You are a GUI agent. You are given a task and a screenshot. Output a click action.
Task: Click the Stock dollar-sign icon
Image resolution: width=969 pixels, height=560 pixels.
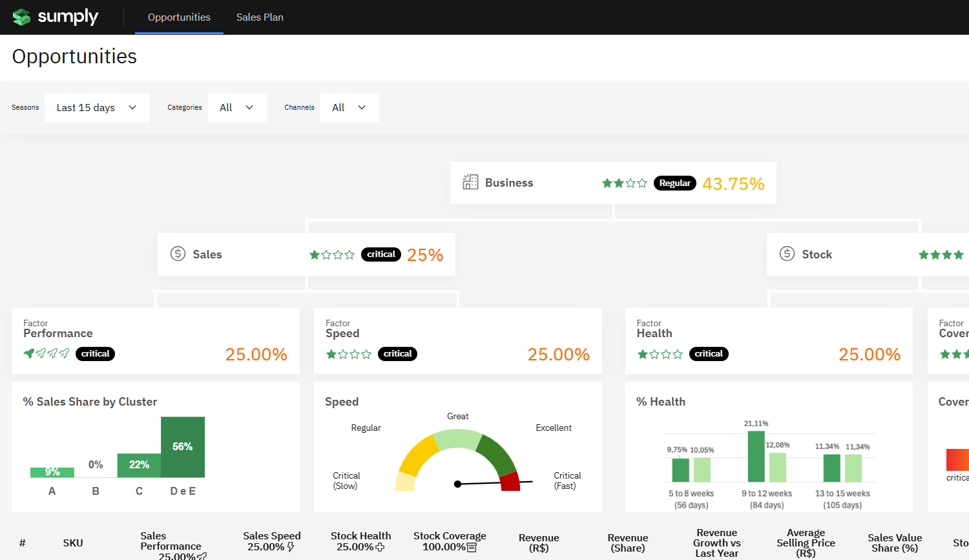[x=787, y=254]
